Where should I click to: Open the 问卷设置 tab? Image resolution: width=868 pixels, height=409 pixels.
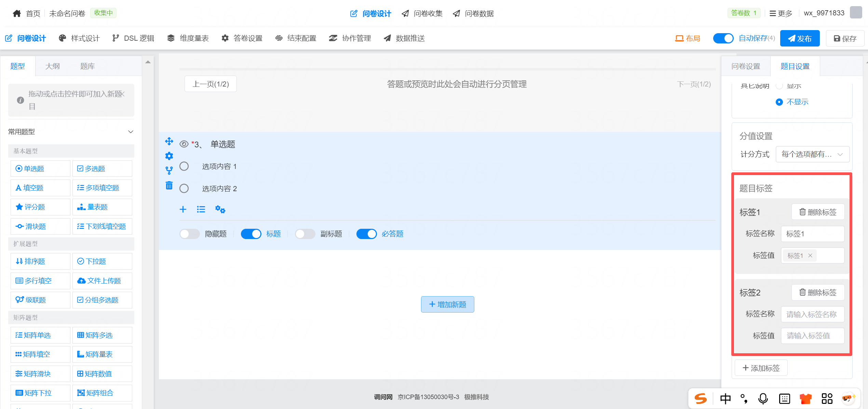pos(746,66)
